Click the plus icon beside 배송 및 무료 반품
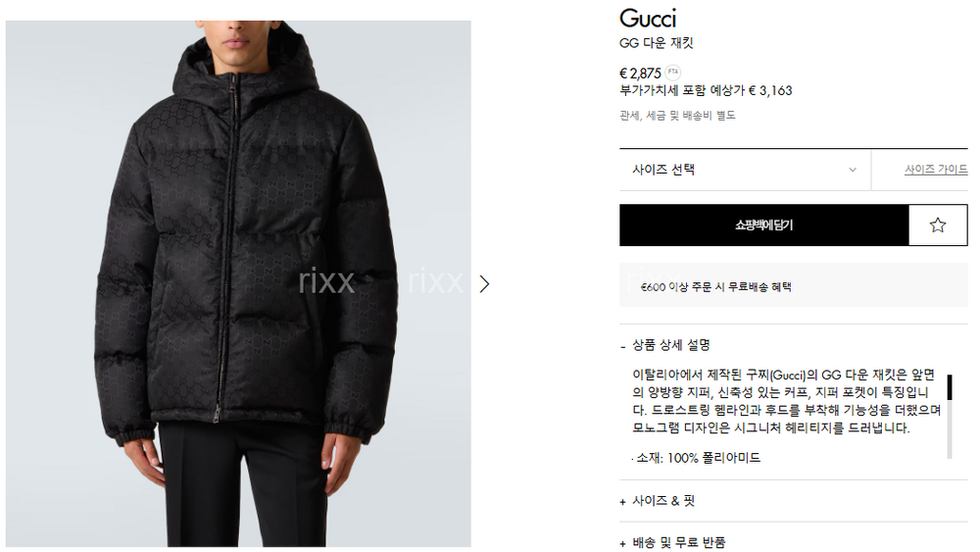The width and height of the screenshot is (980, 552). (623, 543)
